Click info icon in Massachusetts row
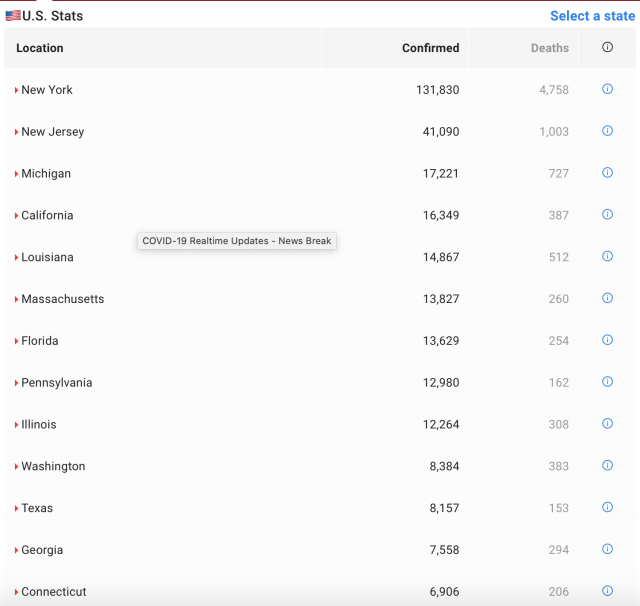 pos(607,298)
